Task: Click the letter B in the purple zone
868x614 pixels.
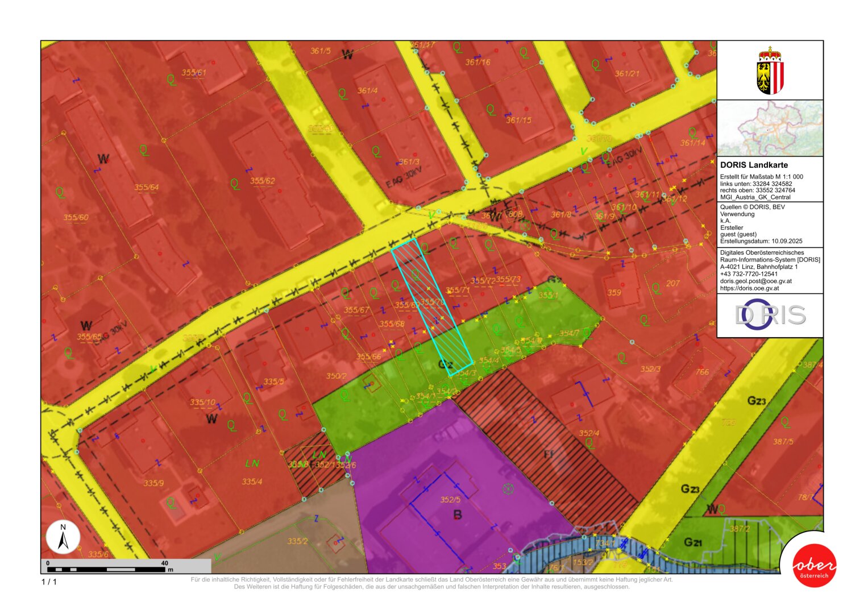Action: coord(457,515)
